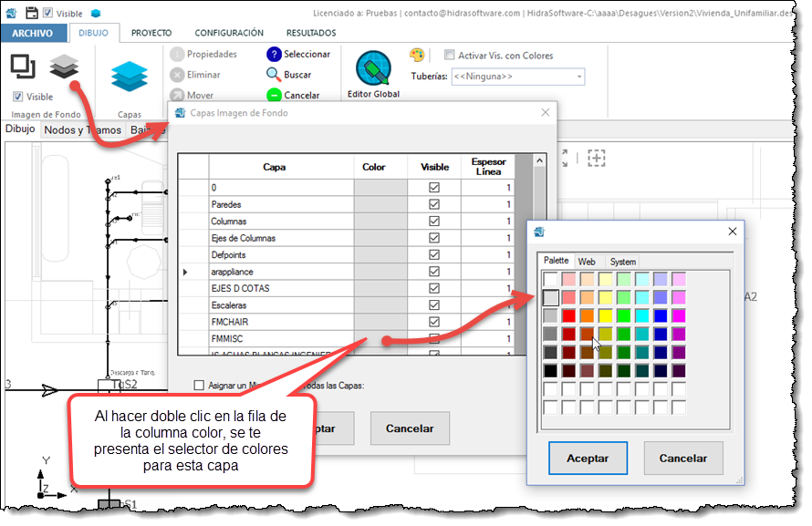Open the Capas layers icon
Screen dimensions: 812x526
[129, 77]
